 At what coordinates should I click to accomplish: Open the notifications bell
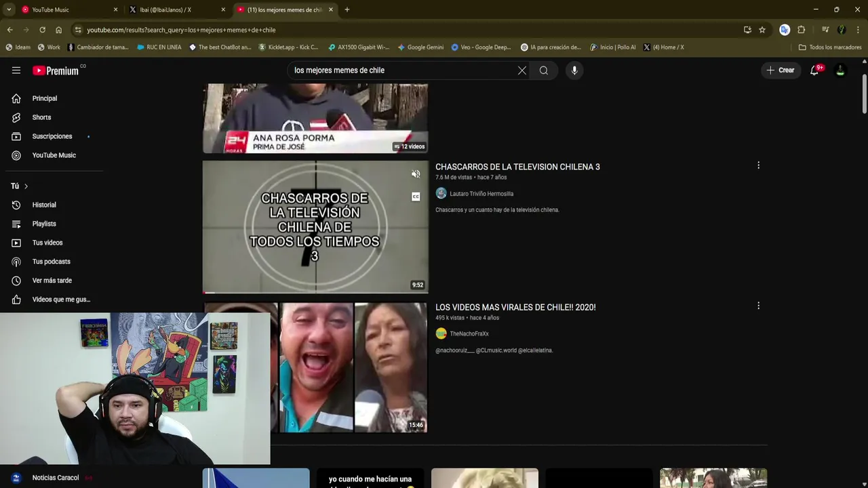pos(815,70)
